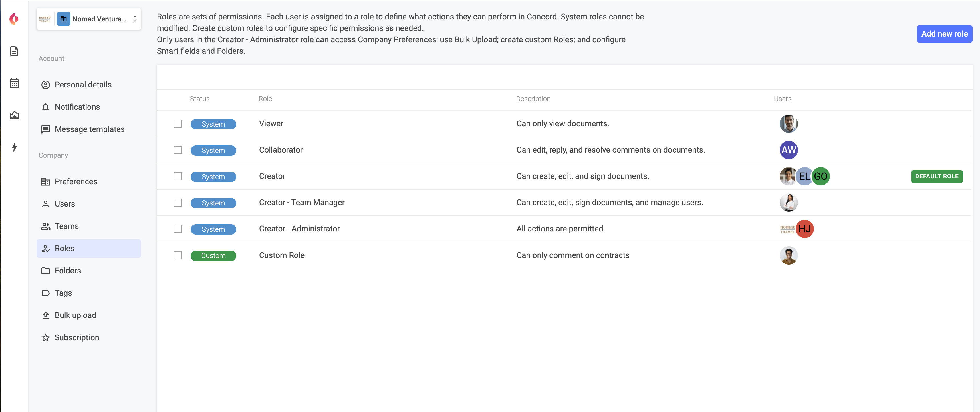980x412 pixels.
Task: Click the Notifications bell icon
Action: [x=46, y=107]
